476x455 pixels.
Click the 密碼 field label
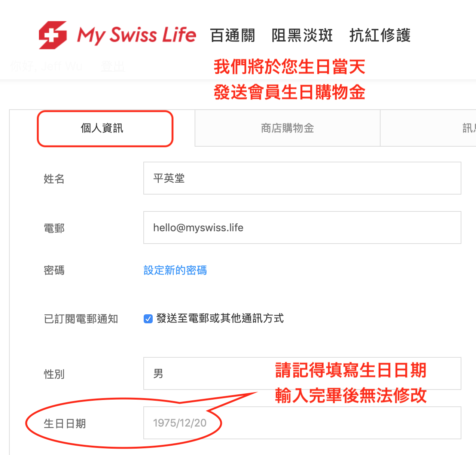click(x=54, y=270)
